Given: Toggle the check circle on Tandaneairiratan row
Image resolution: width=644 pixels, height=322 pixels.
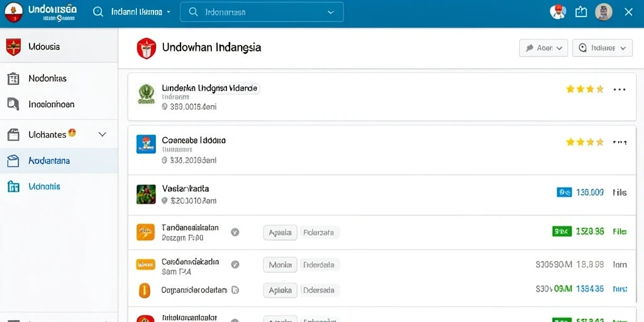Looking at the screenshot, I should tap(235, 232).
